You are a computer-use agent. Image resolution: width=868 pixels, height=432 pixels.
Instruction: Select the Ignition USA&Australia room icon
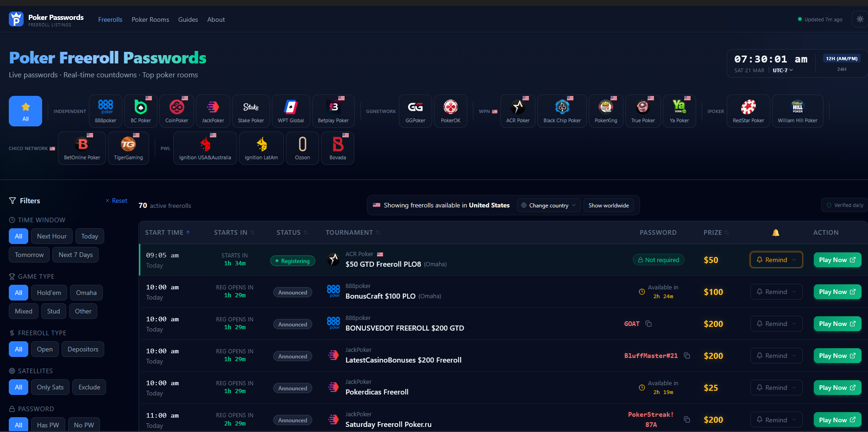(x=205, y=148)
